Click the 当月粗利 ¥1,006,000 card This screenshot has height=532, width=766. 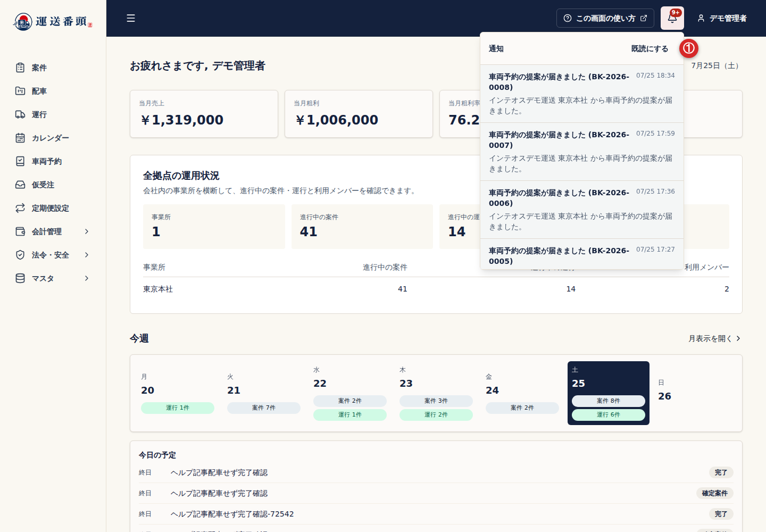(359, 114)
